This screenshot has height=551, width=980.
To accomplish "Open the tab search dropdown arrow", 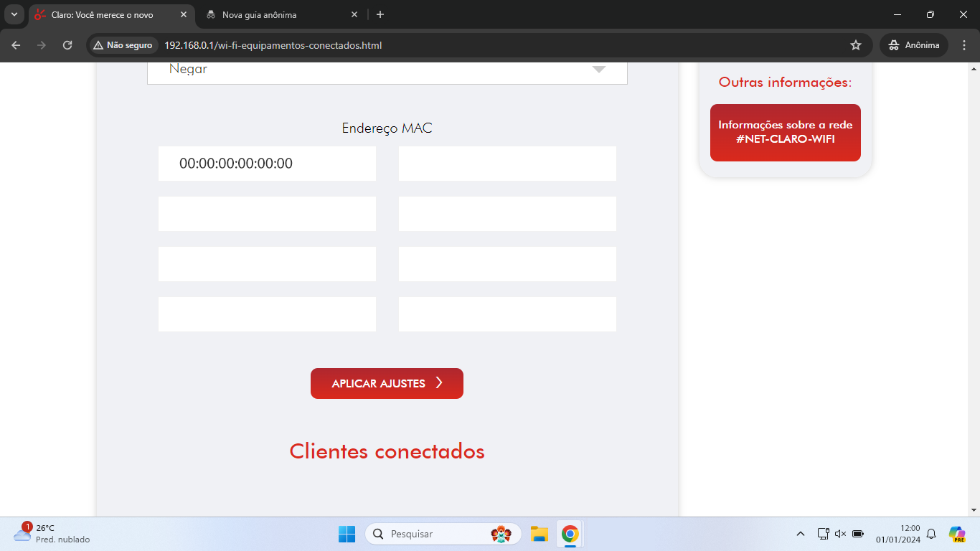I will tap(14, 14).
